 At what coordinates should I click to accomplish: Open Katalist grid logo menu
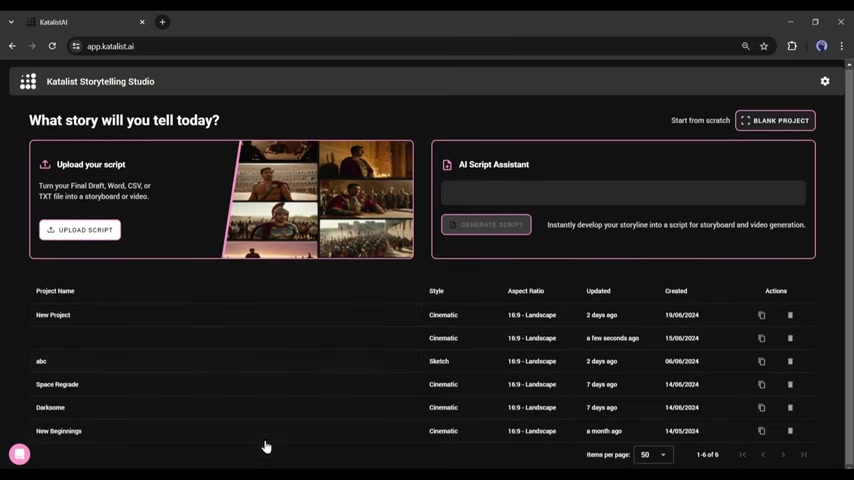(x=28, y=81)
